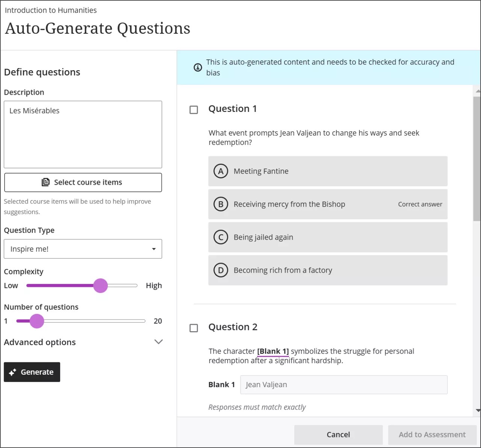Check the Question 2 checkbox

194,328
